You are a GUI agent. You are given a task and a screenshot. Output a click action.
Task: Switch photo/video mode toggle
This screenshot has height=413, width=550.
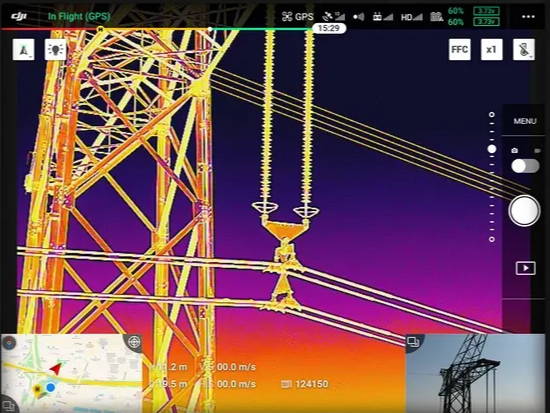point(525,166)
